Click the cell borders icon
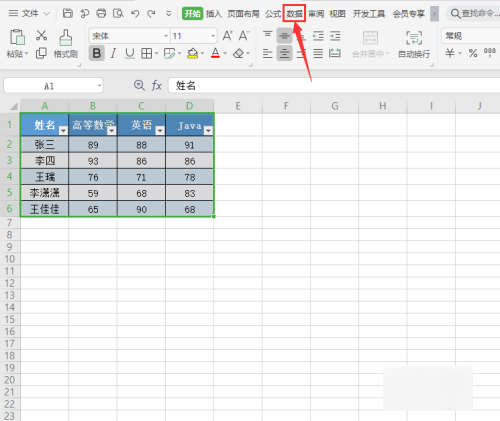Screen dimensions: 500x421 click(146, 53)
